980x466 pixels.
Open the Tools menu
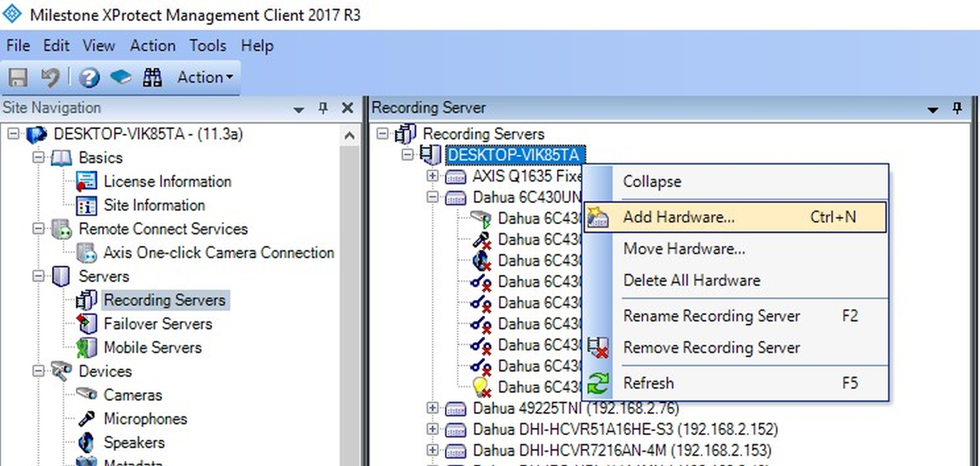(x=208, y=46)
